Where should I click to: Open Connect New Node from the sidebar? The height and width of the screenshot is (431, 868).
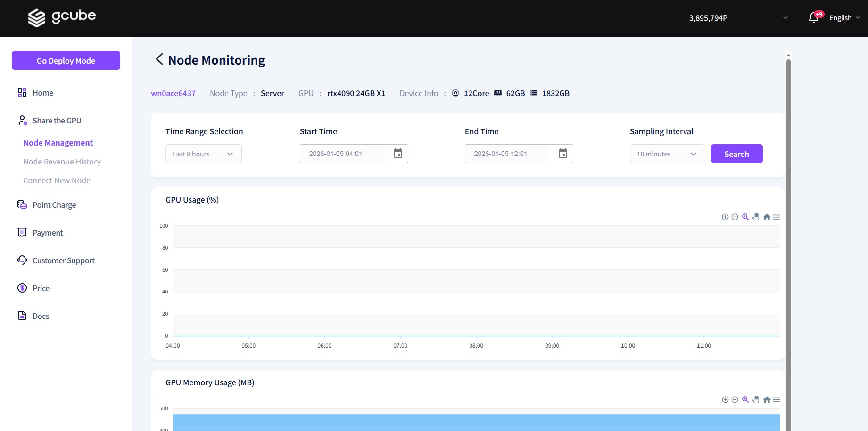[x=57, y=180]
